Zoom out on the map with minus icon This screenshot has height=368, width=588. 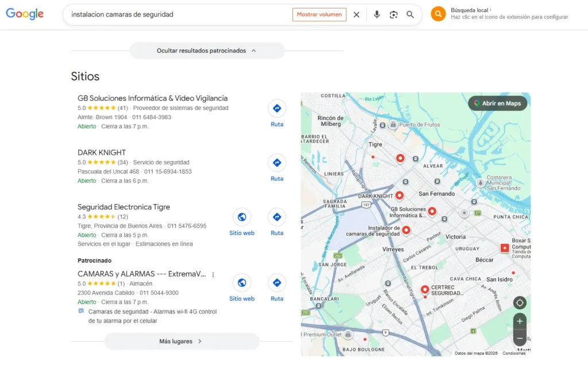[520, 339]
